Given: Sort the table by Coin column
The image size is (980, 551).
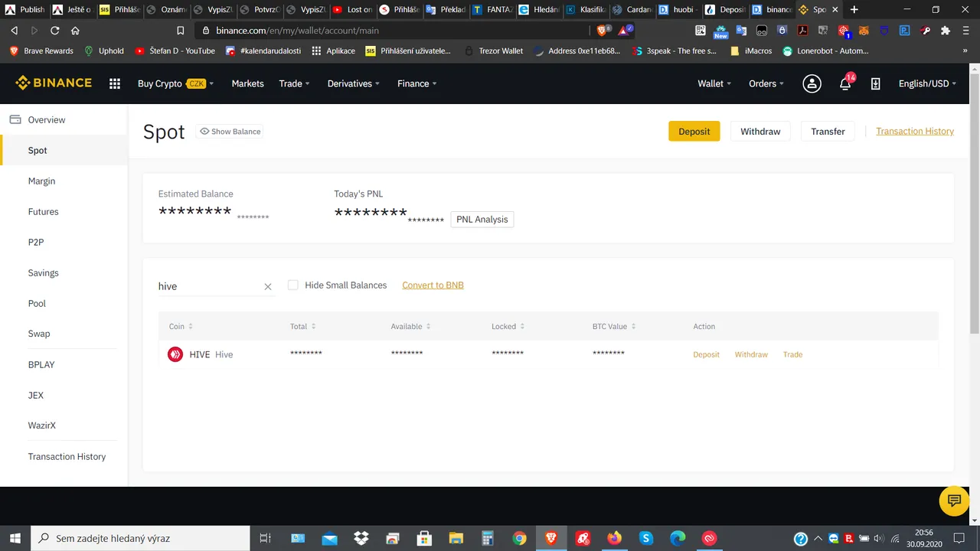Looking at the screenshot, I should tap(181, 327).
